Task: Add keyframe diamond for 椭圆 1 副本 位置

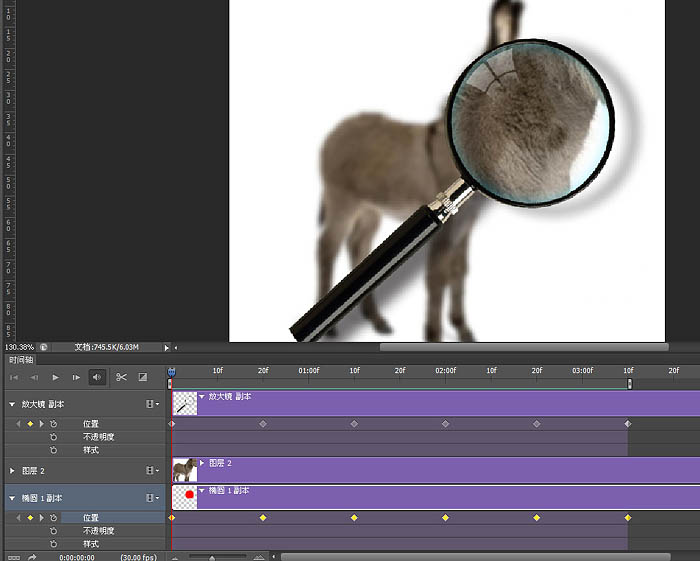Action: [30, 518]
